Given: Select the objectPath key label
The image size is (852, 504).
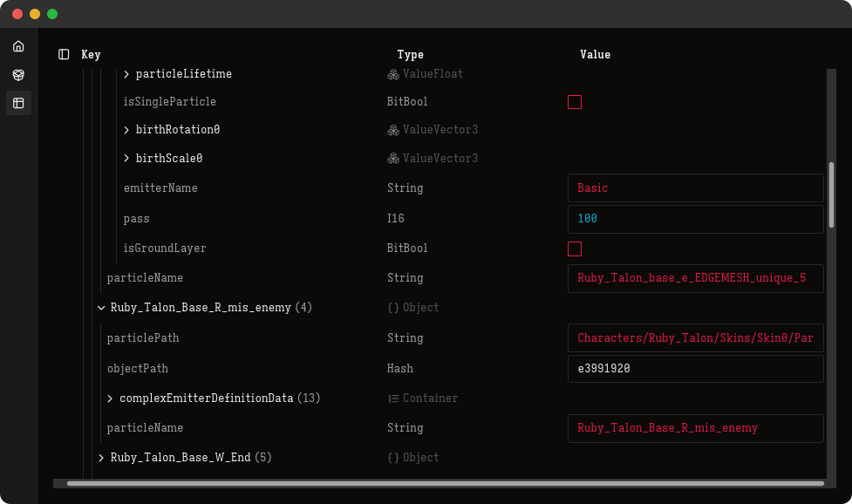Looking at the screenshot, I should pos(138,369).
